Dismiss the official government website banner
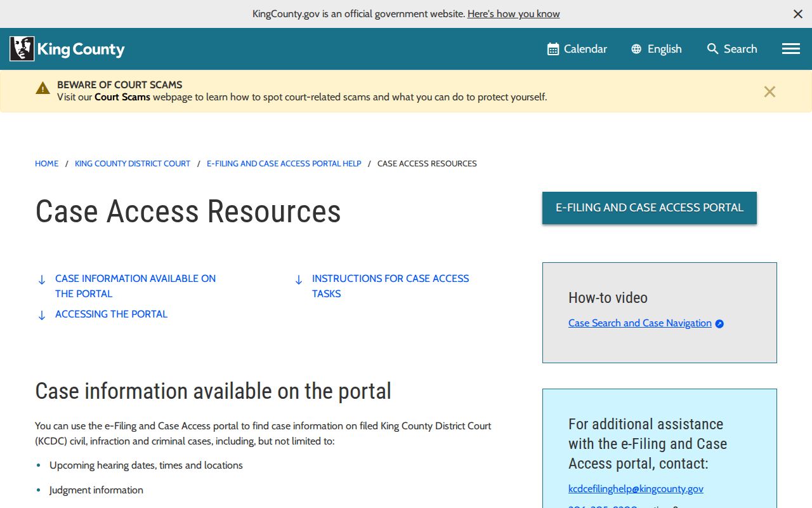The height and width of the screenshot is (508, 812). point(798,14)
